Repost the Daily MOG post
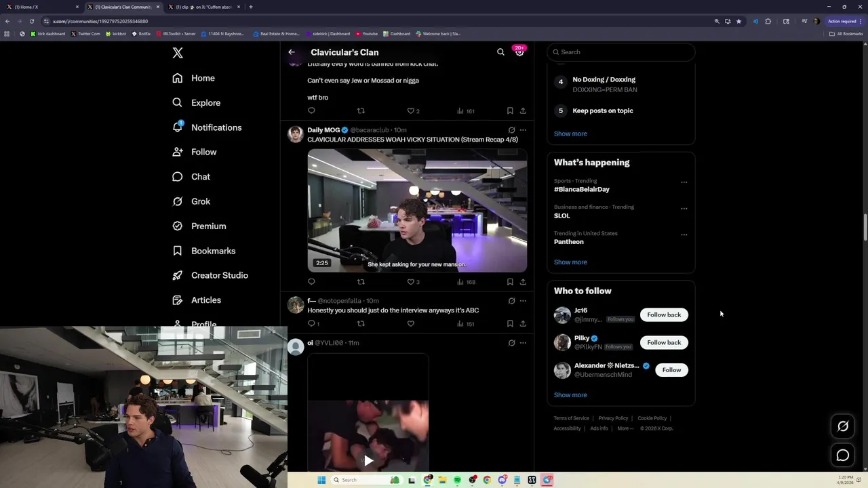Screen dimensions: 868x488 point(361,282)
